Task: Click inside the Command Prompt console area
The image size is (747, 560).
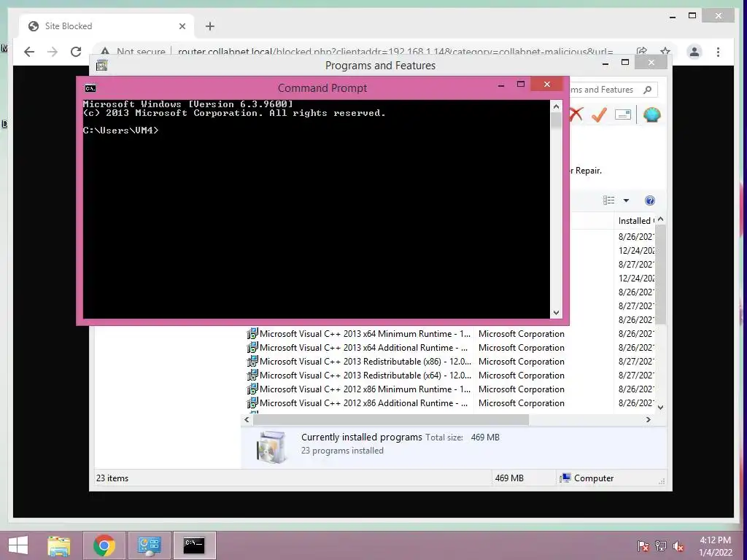Action: (x=317, y=209)
